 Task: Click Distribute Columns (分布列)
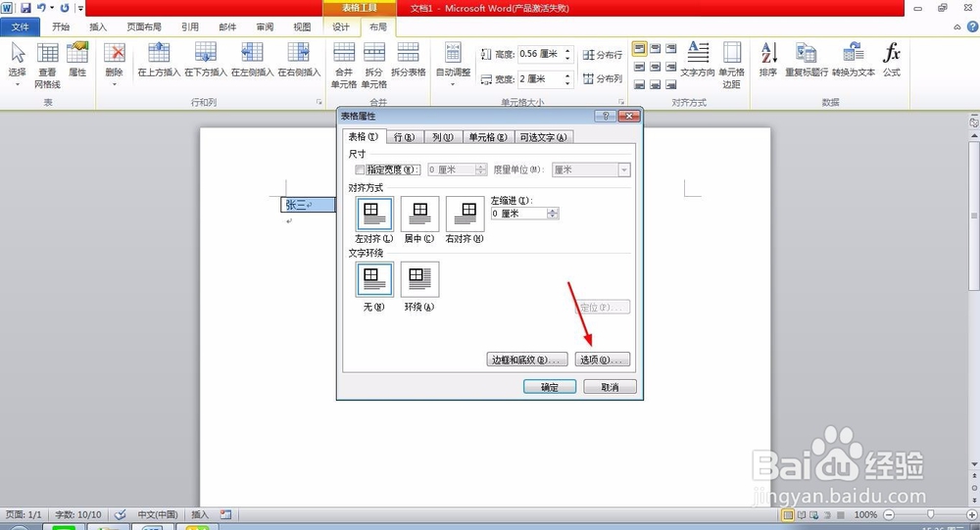click(x=603, y=78)
